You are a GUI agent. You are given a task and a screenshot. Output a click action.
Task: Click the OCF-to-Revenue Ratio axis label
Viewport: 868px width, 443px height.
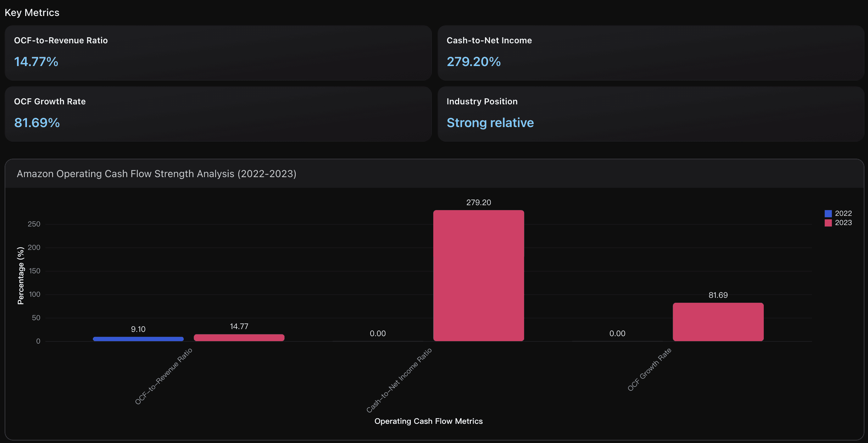click(163, 376)
